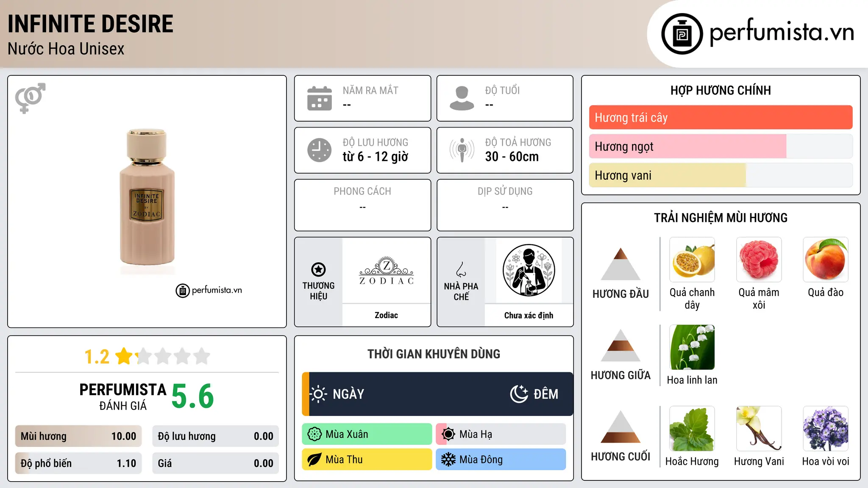The image size is (868, 488).
Task: Select the Mùa Đông season tag
Action: point(501,460)
